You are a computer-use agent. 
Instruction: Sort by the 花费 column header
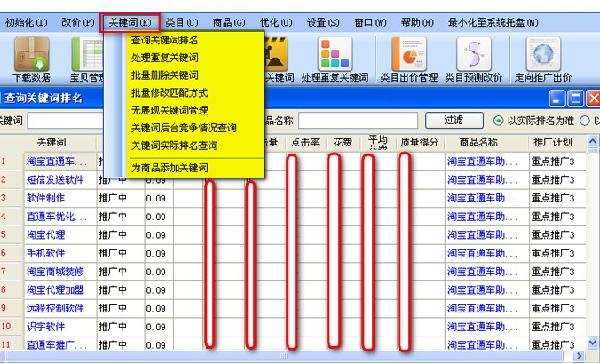(x=343, y=143)
